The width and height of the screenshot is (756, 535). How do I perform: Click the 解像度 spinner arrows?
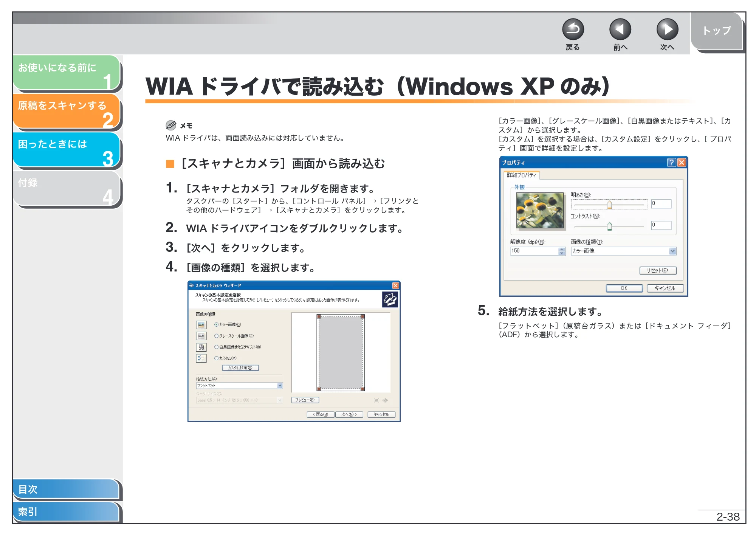pyautogui.click(x=562, y=251)
